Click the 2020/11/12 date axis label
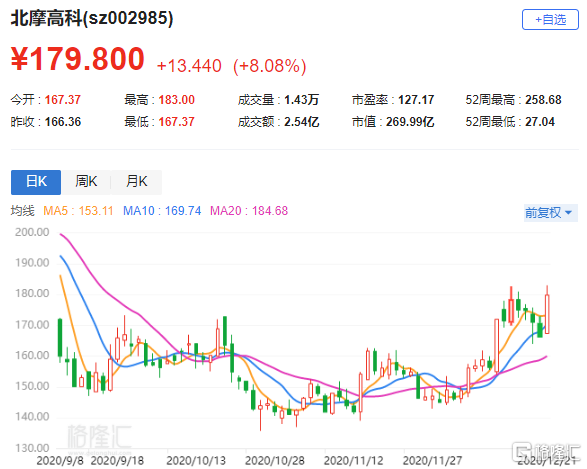 [353, 461]
